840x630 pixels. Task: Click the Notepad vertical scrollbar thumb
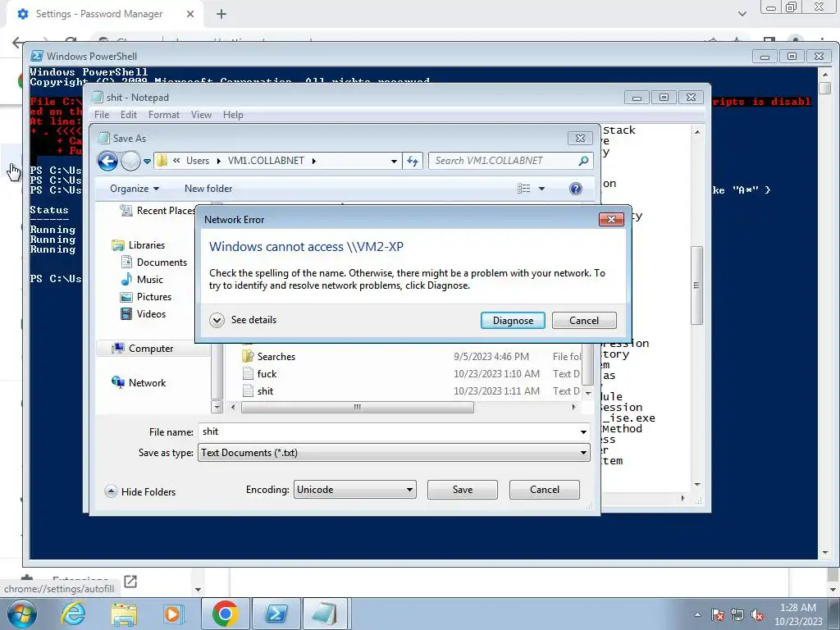click(696, 285)
